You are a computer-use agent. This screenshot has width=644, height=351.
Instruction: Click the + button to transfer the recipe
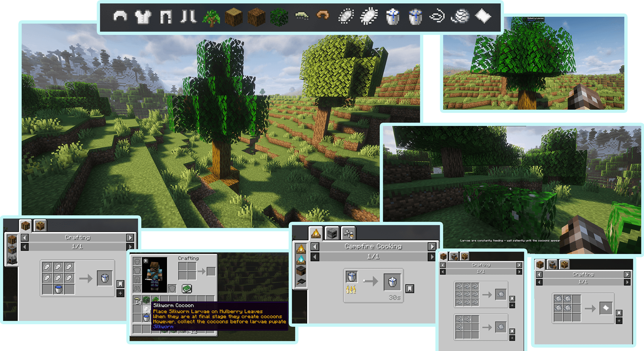[x=121, y=293]
